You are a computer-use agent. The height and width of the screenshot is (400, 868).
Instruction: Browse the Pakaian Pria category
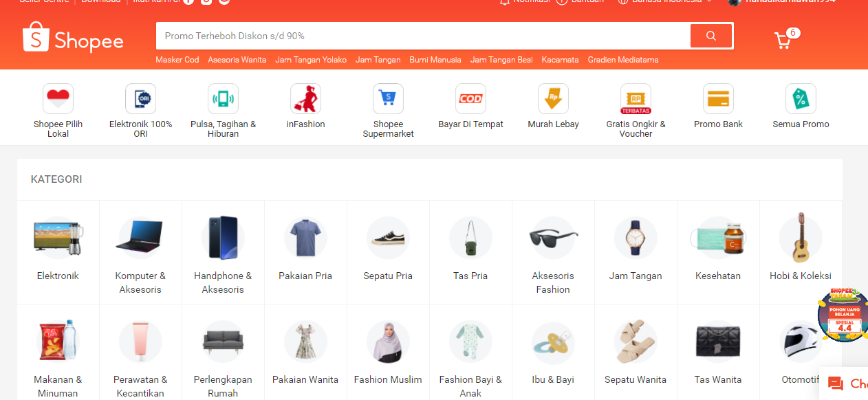coord(306,252)
